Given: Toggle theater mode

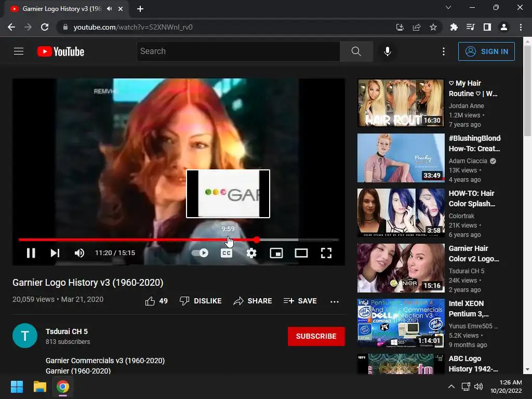Looking at the screenshot, I should click(301, 253).
